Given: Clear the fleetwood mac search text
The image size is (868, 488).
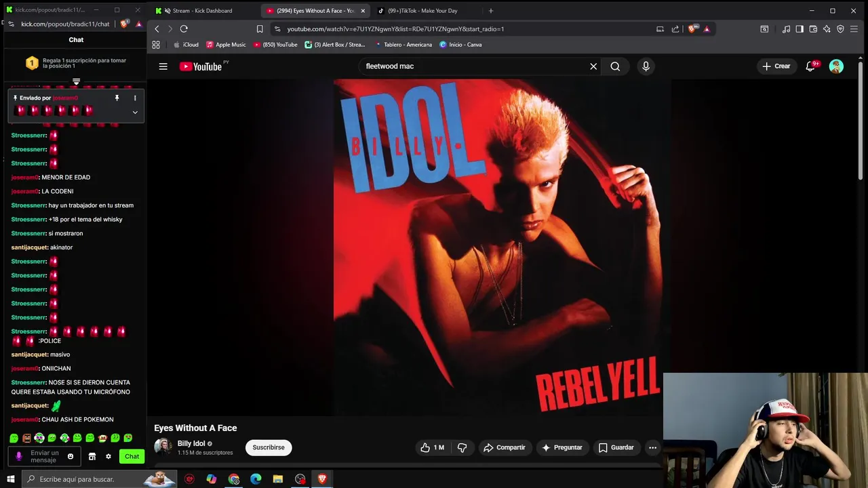Looking at the screenshot, I should 593,66.
